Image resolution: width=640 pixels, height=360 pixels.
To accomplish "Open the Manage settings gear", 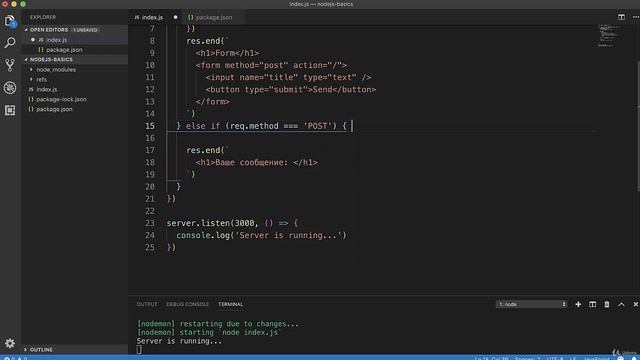I will point(10,343).
